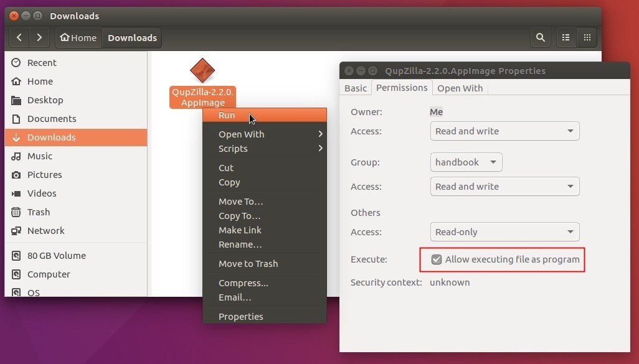
Task: Click the Downloads arrow icon in sidebar
Action: click(16, 138)
